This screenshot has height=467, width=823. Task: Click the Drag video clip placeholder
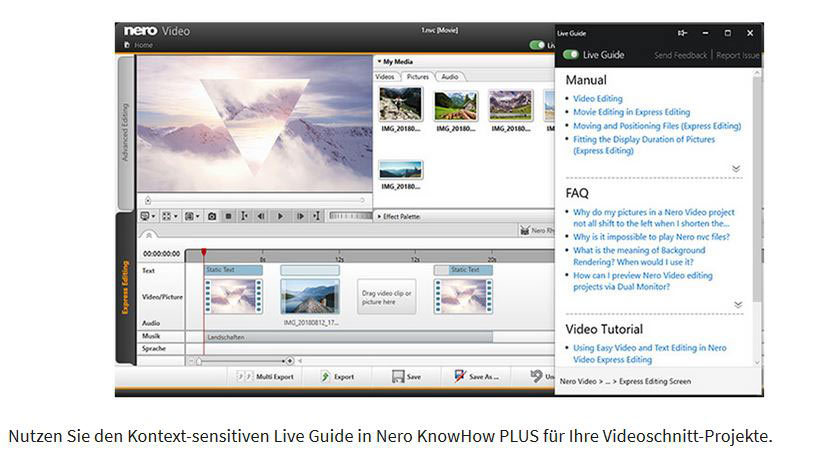click(x=387, y=297)
